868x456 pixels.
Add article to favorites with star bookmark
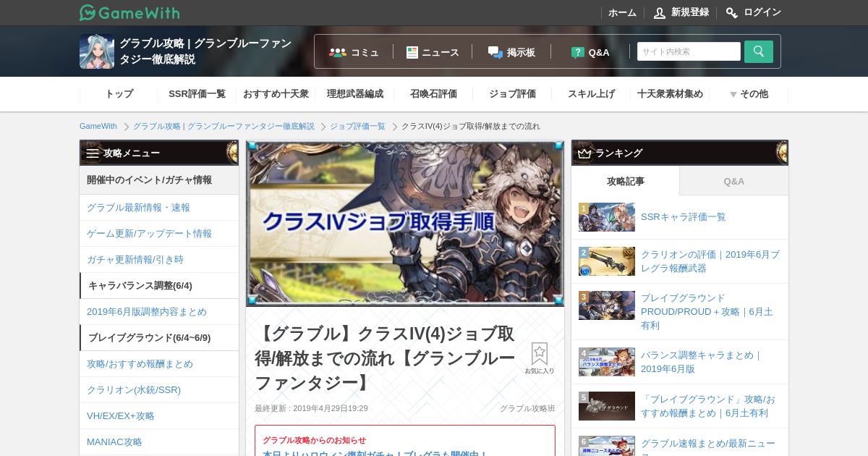point(540,358)
